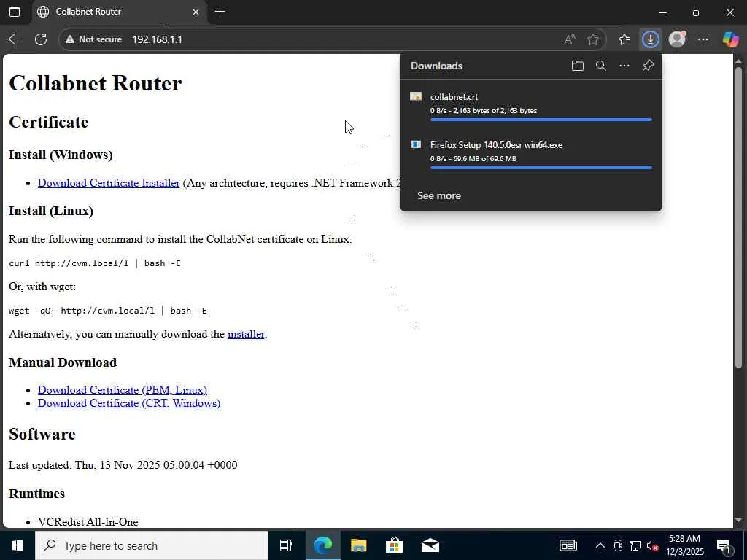Click Firefox Setup download progress bar

(x=541, y=168)
